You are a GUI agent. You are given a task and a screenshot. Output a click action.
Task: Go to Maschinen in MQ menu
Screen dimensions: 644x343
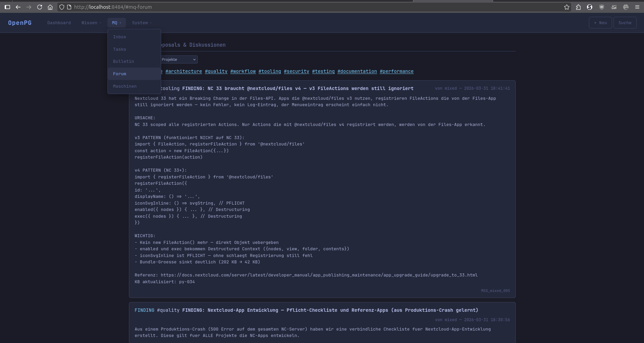click(125, 86)
